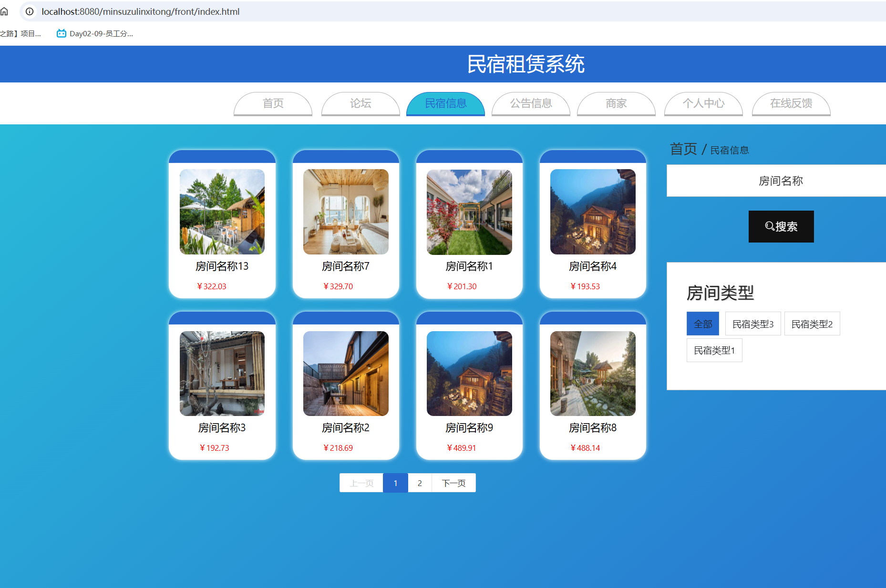Open the 公告信息 navigation tab

(531, 103)
